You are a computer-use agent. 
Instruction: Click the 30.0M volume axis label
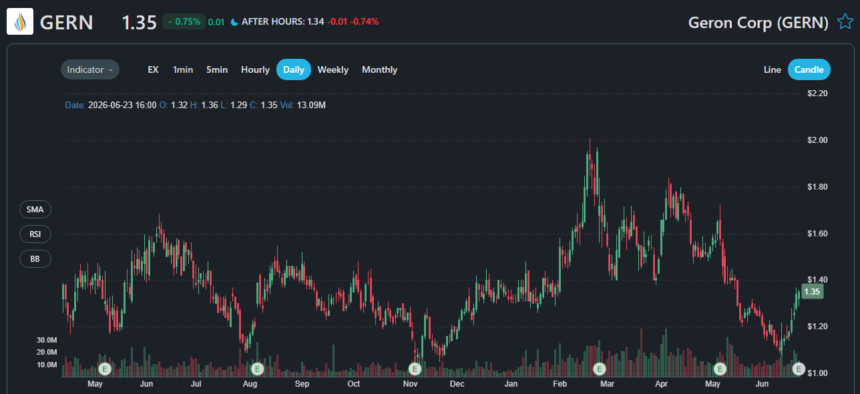47,340
